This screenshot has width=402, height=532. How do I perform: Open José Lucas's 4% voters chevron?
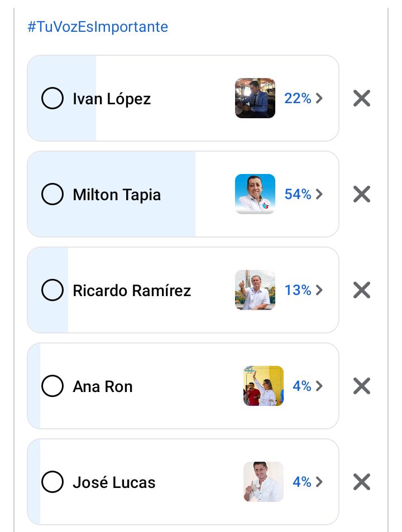pos(319,482)
